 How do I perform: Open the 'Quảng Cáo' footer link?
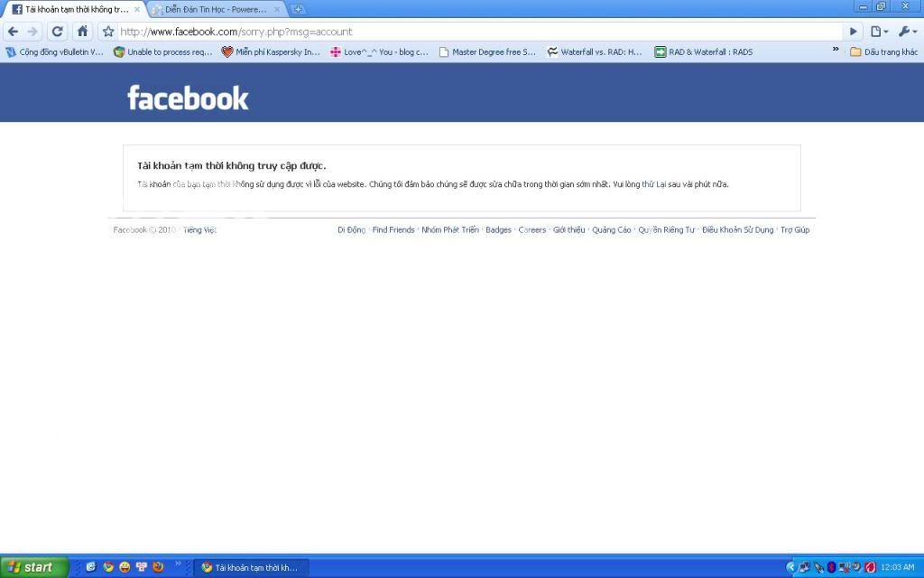click(x=611, y=230)
